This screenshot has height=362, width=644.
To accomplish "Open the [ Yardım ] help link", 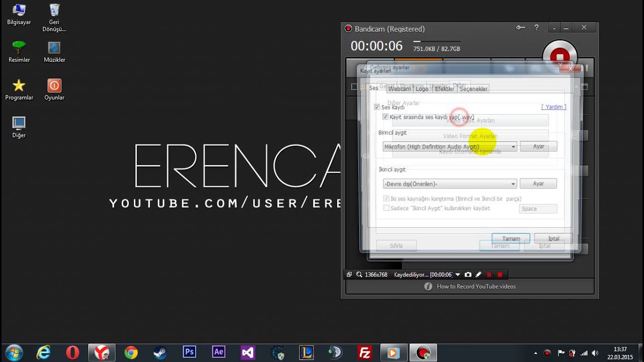I will (x=553, y=107).
